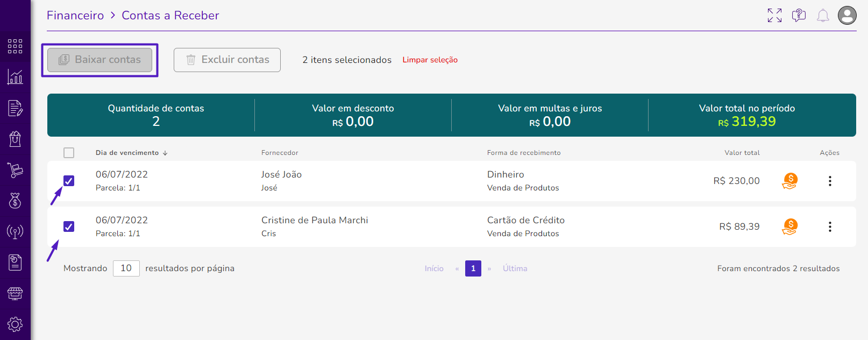868x340 pixels.
Task: Open the broadcast antenna sidebar icon
Action: point(15,232)
